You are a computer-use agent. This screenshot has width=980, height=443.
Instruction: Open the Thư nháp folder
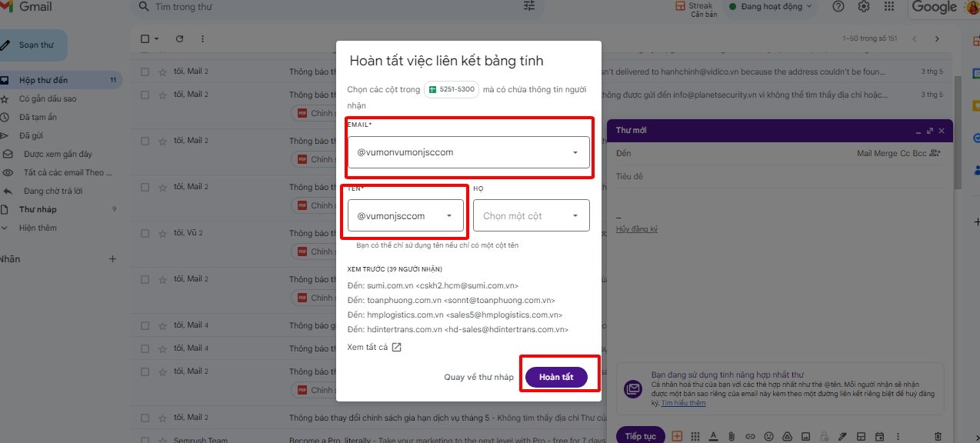point(38,209)
